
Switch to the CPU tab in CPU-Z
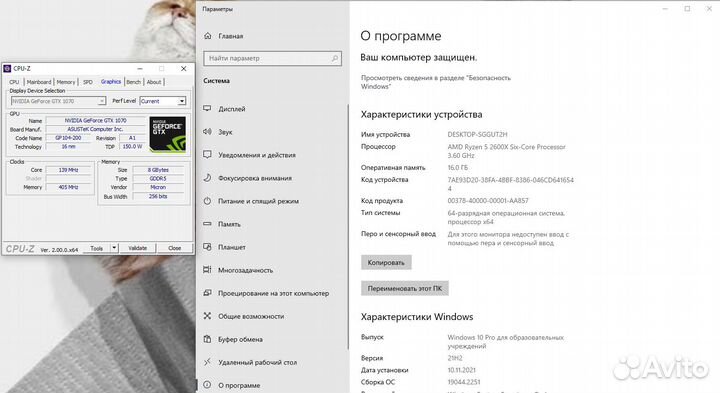coord(14,82)
